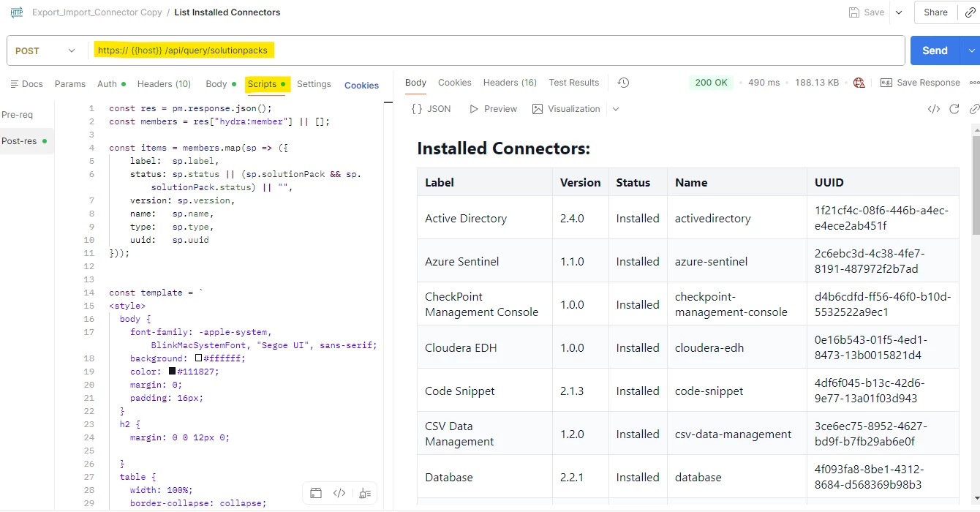The image size is (980, 512).
Task: Click the 490 ms response time
Action: pyautogui.click(x=764, y=83)
